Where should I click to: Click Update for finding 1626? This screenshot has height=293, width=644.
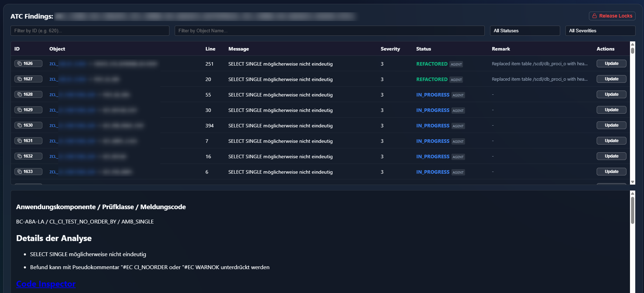(611, 64)
